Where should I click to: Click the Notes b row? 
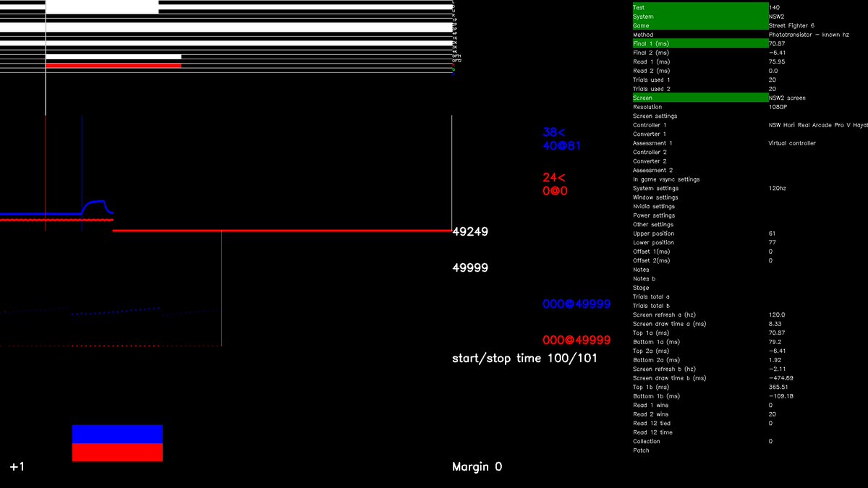[x=644, y=278]
